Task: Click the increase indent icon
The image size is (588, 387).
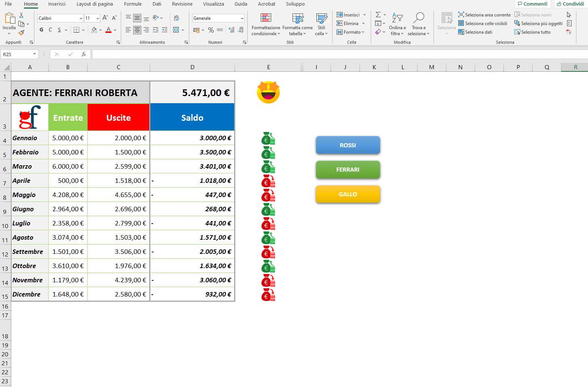Action: tap(165, 30)
